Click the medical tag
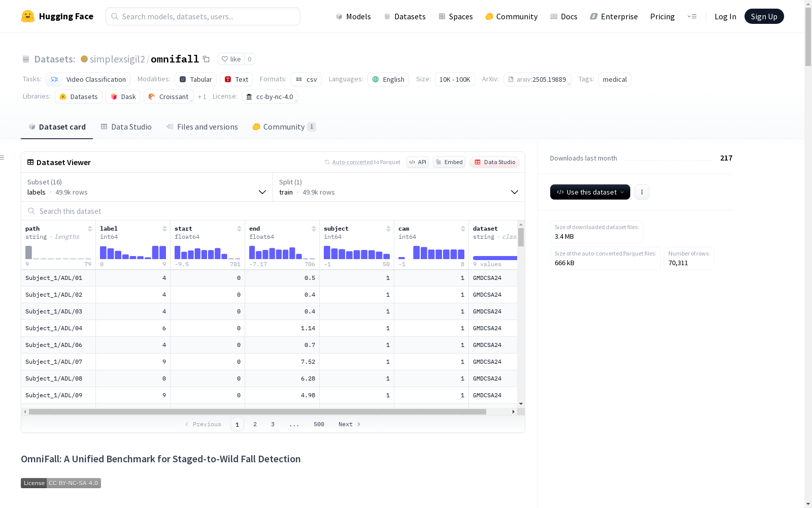This screenshot has width=812, height=508. [x=615, y=79]
